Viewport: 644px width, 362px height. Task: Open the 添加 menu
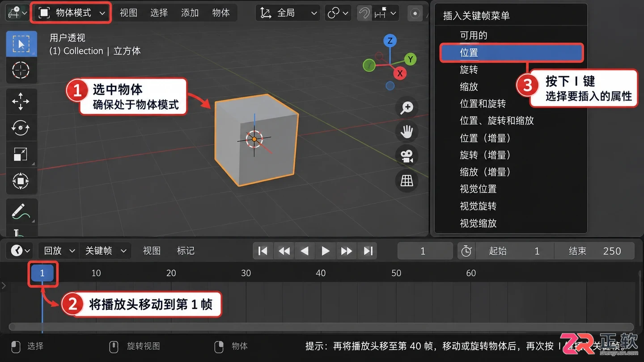point(190,13)
